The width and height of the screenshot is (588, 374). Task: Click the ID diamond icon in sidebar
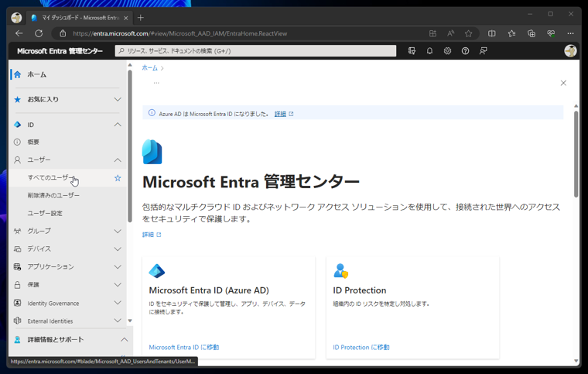[x=17, y=125]
